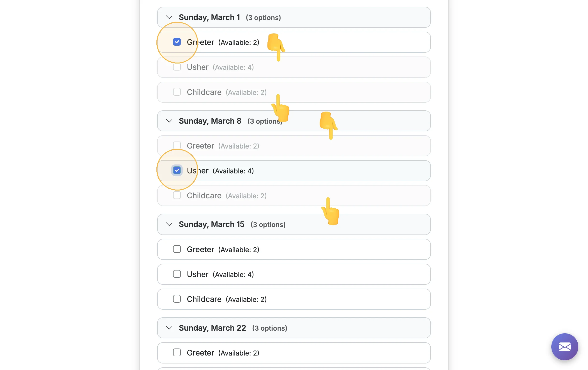Image resolution: width=588 pixels, height=370 pixels.
Task: Collapse the Sunday, March 8 chevron
Action: coord(169,121)
